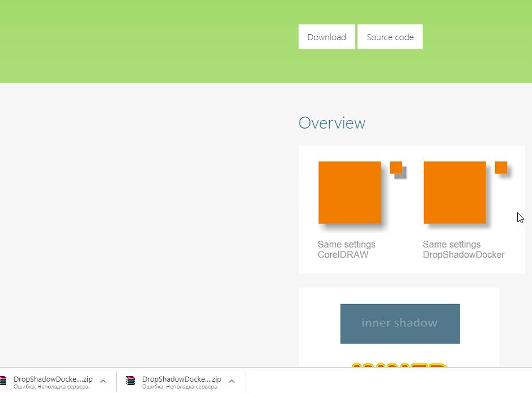Click the Overview heading
Image resolution: width=532 pixels, height=393 pixels.
[x=332, y=123]
